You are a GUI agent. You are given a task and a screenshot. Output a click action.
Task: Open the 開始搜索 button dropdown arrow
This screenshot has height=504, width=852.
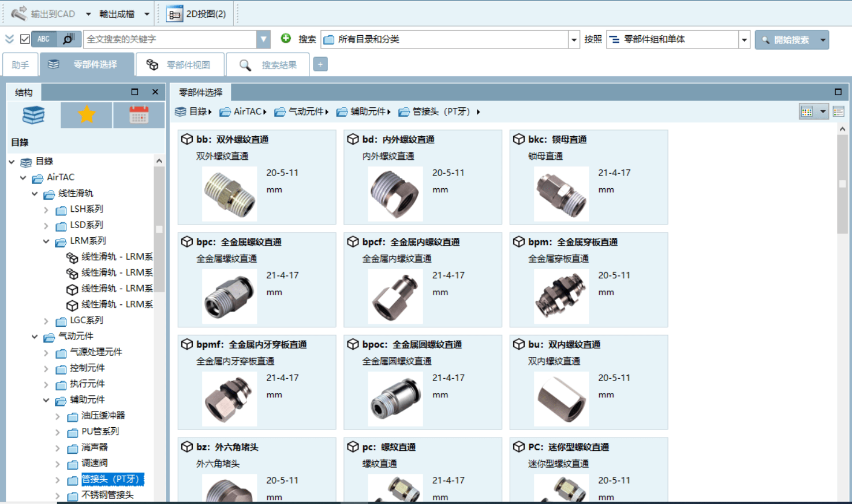tap(823, 40)
